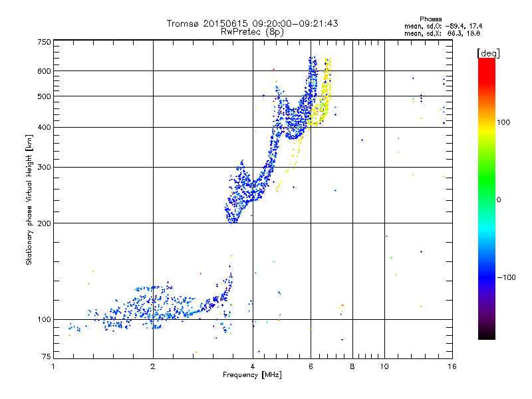Click the colorbar tick label '-100'

tap(506, 277)
